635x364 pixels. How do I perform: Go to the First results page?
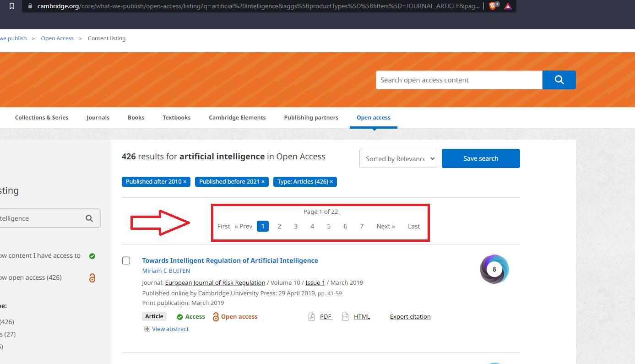point(224,226)
